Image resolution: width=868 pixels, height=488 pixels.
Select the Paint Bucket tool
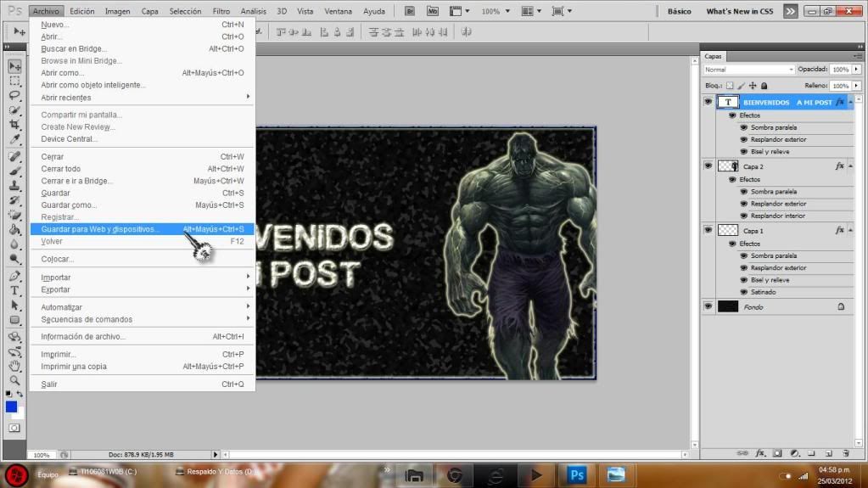coord(14,229)
